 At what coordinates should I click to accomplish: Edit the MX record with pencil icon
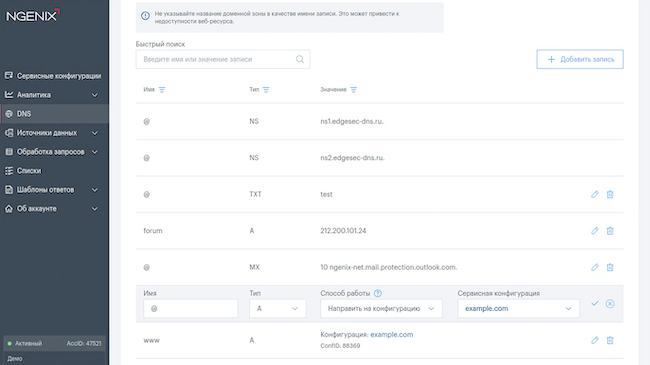(x=595, y=267)
